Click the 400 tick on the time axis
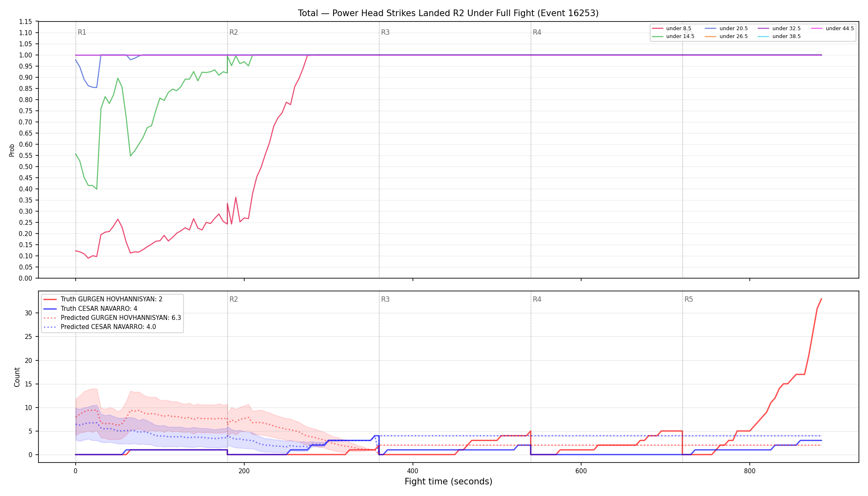Viewport: 868px width, 496px height. click(413, 471)
